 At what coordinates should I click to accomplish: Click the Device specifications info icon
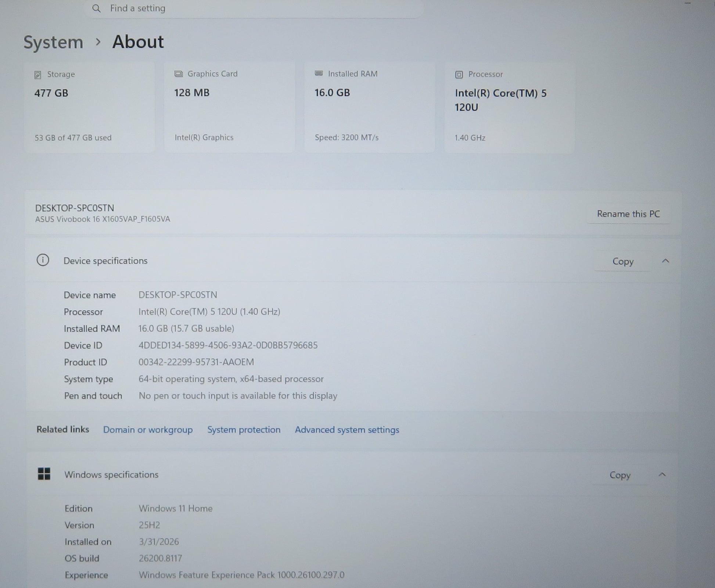tap(43, 260)
